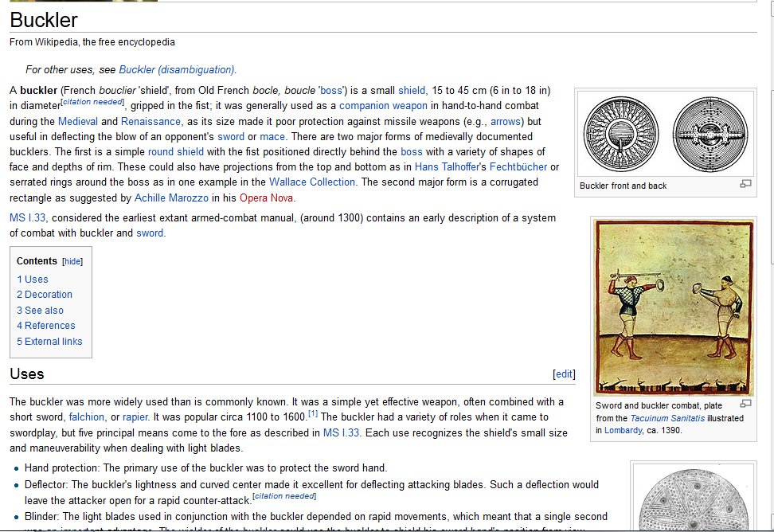Click the 'Uses' section heading
This screenshot has height=532, width=774.
pyautogui.click(x=27, y=374)
